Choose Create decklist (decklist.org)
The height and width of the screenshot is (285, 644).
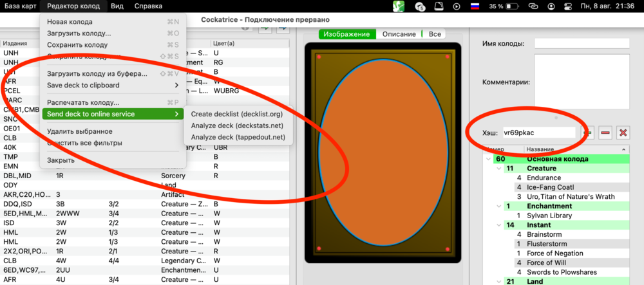[237, 114]
